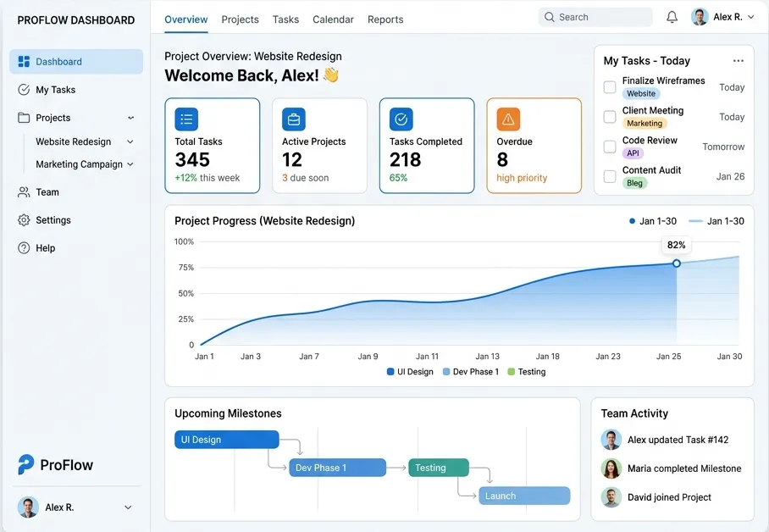Viewport: 769px width, 532px height.
Task: Open My Tasks three-dot options menu
Action: [739, 61]
